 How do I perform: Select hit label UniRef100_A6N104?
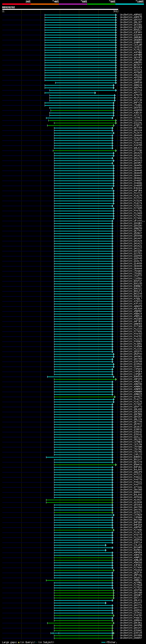point(131,85)
